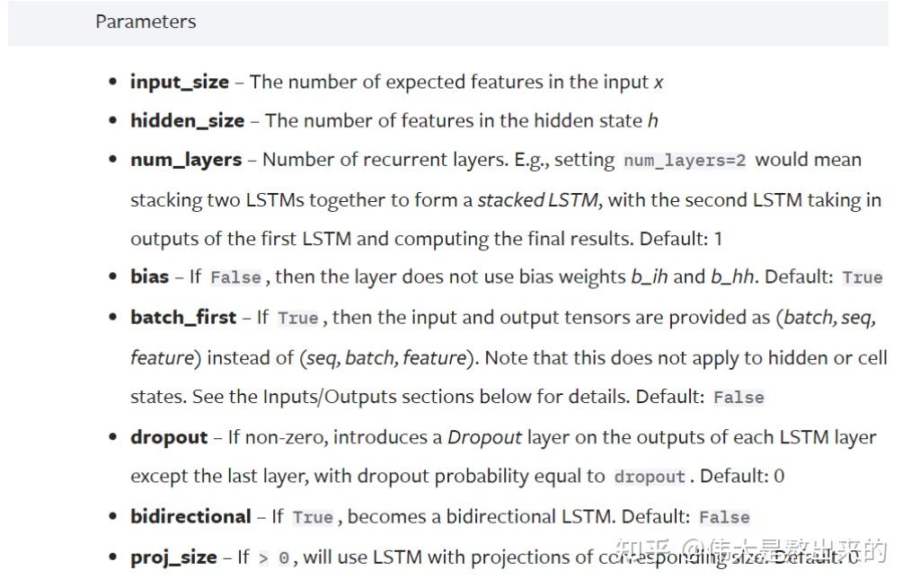This screenshot has height=588, width=911.
Task: Click the proj_size parameter name
Action: (x=173, y=557)
